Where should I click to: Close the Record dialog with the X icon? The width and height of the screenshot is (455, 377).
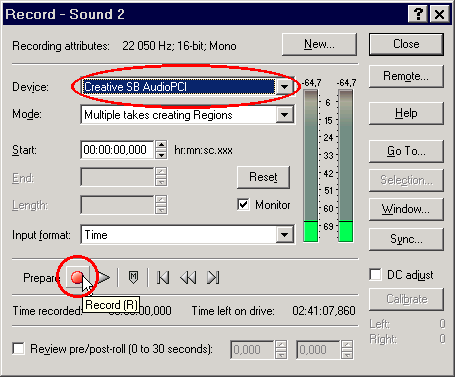point(440,14)
